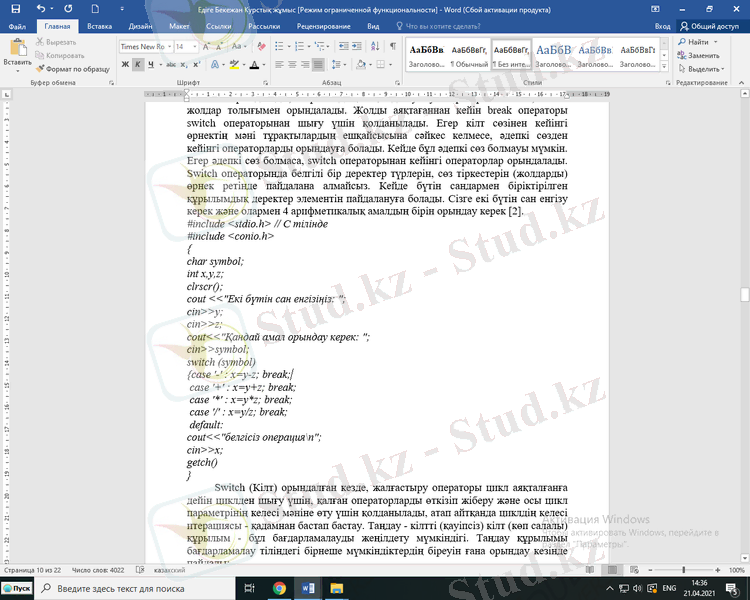Cut the selection with Вырезать
Image resolution: width=750 pixels, height=600 pixels.
56,42
